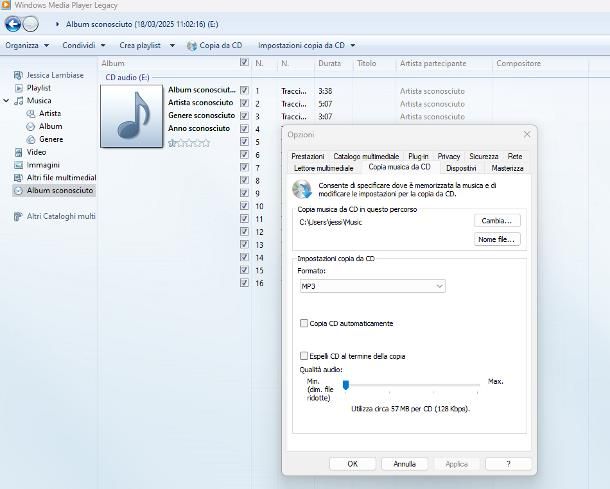Viewport: 610px width, 489px height.
Task: Click the audio quality slider track near Max
Action: pos(476,385)
